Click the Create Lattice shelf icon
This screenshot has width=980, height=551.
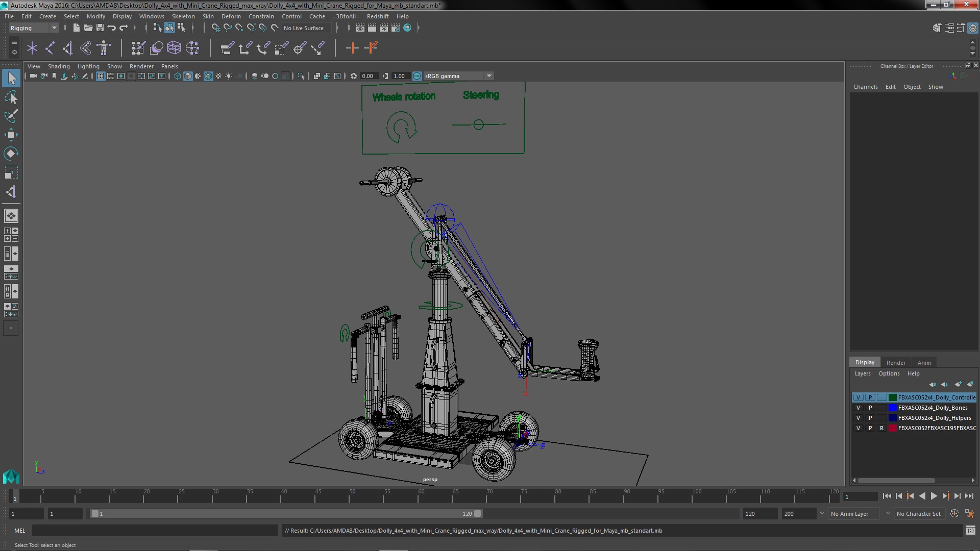click(x=174, y=48)
